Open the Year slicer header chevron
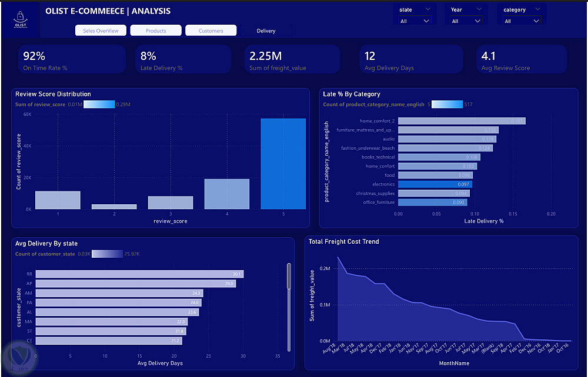Image resolution: width=588 pixels, height=377 pixels. tap(479, 9)
